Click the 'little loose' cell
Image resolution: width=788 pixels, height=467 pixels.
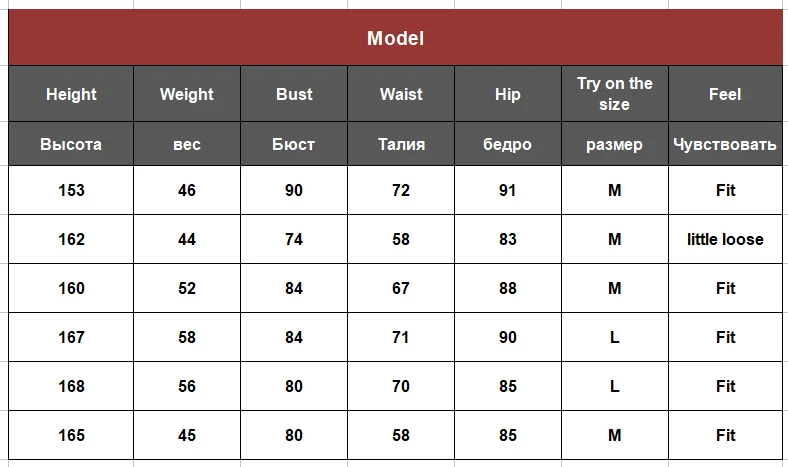point(726,239)
